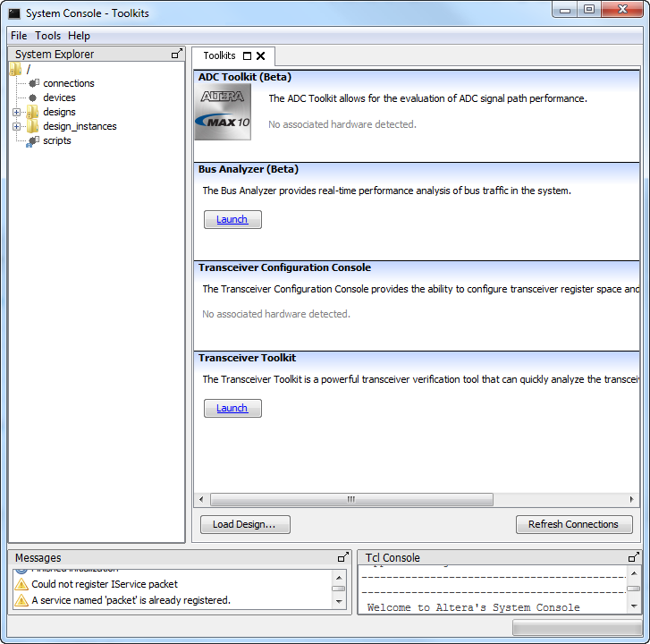The image size is (650, 644).
Task: Click the scripts node icon
Action: tap(32, 141)
